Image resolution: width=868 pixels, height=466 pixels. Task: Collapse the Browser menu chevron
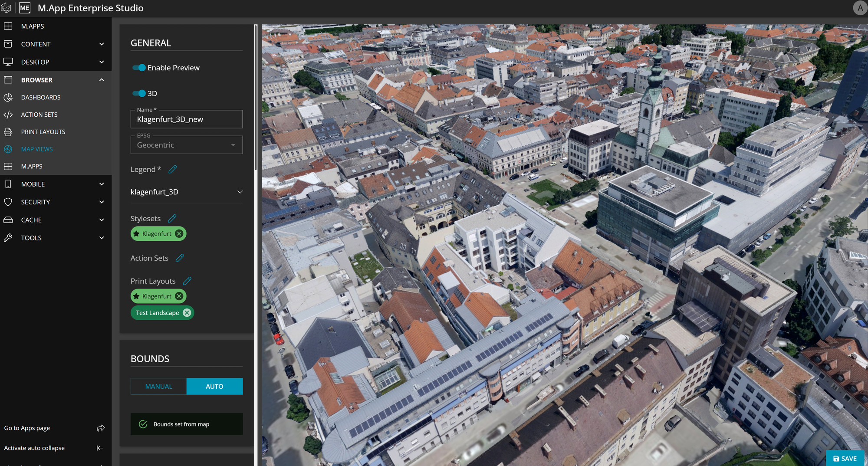[x=102, y=80]
